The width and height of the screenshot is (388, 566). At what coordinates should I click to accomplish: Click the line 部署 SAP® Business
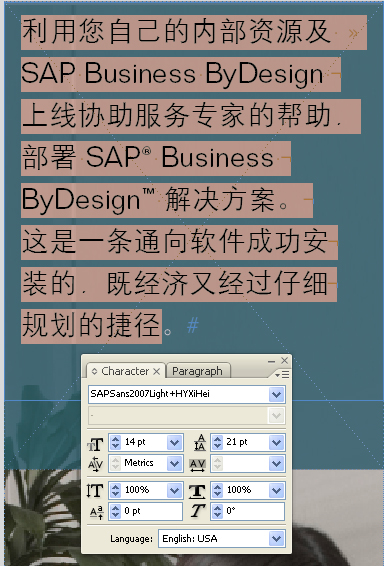pos(156,158)
